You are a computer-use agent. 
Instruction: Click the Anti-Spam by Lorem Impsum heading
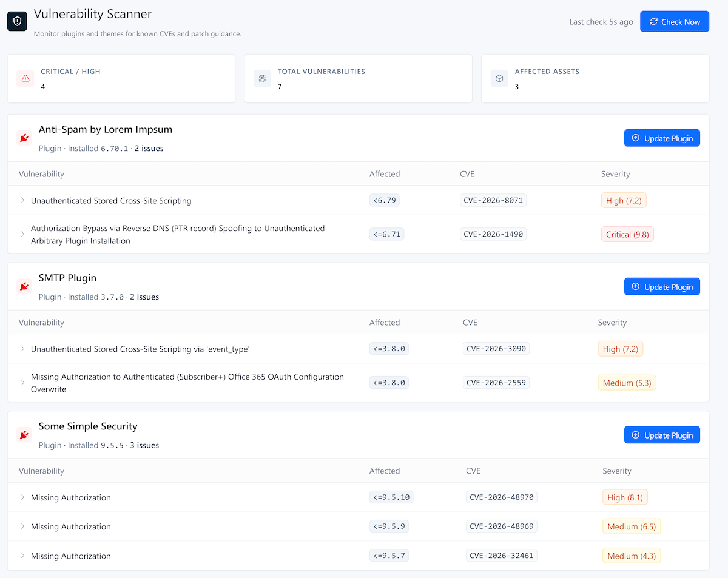106,129
